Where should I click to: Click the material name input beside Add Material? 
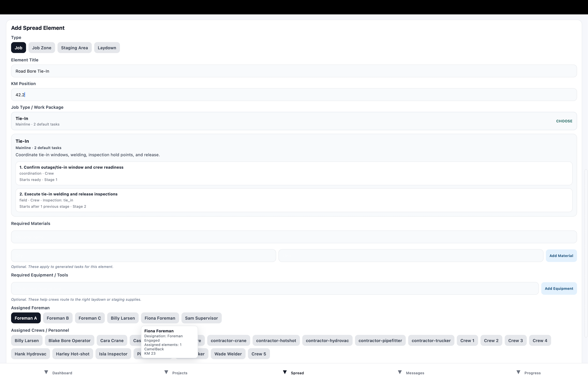pos(143,256)
